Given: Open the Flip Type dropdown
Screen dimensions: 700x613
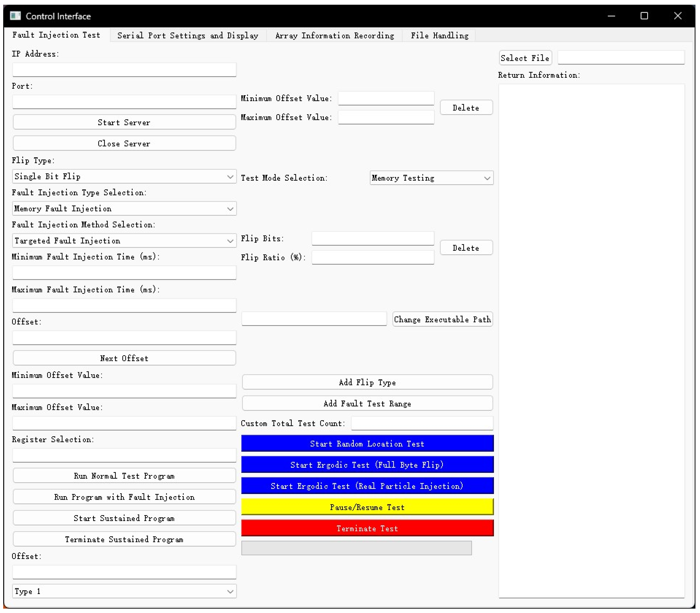Looking at the screenshot, I should coord(124,176).
